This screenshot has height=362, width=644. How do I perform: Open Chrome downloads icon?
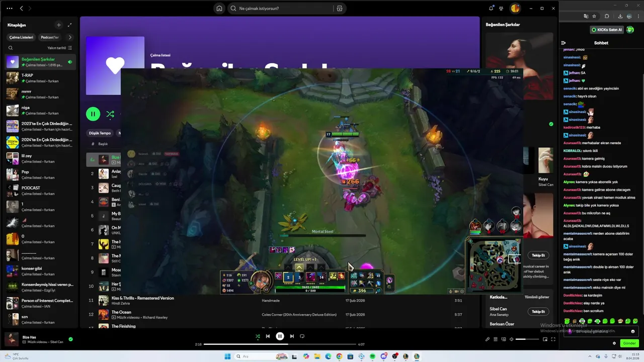tap(620, 16)
